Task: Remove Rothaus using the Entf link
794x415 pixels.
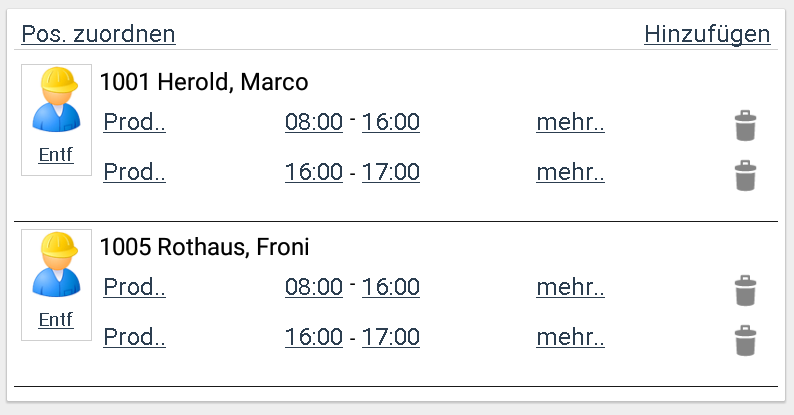Action: coord(56,320)
